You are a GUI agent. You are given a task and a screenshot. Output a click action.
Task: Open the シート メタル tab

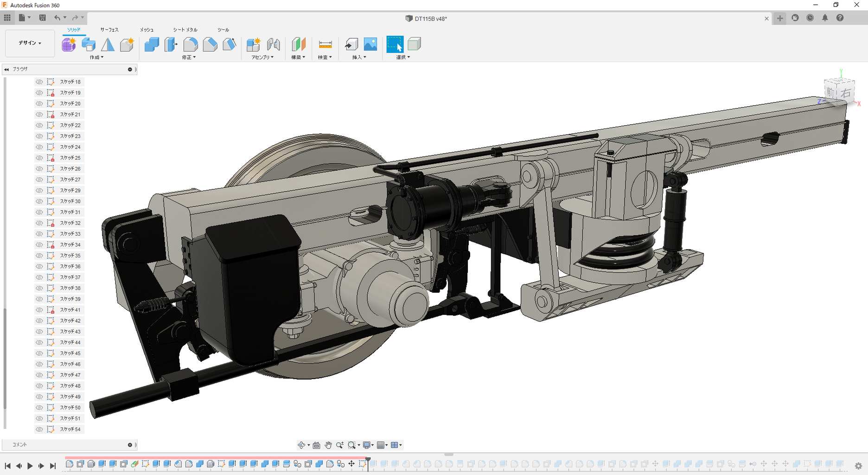(x=185, y=30)
